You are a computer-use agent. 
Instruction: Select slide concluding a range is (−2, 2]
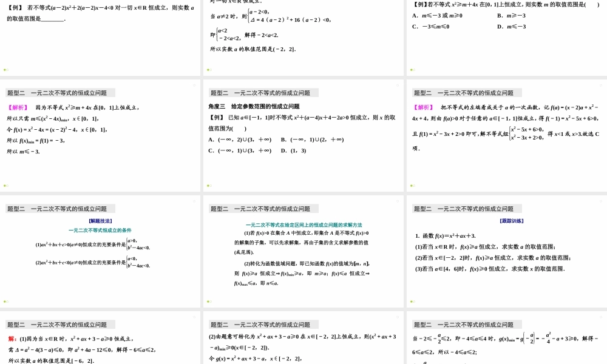(x=303, y=38)
